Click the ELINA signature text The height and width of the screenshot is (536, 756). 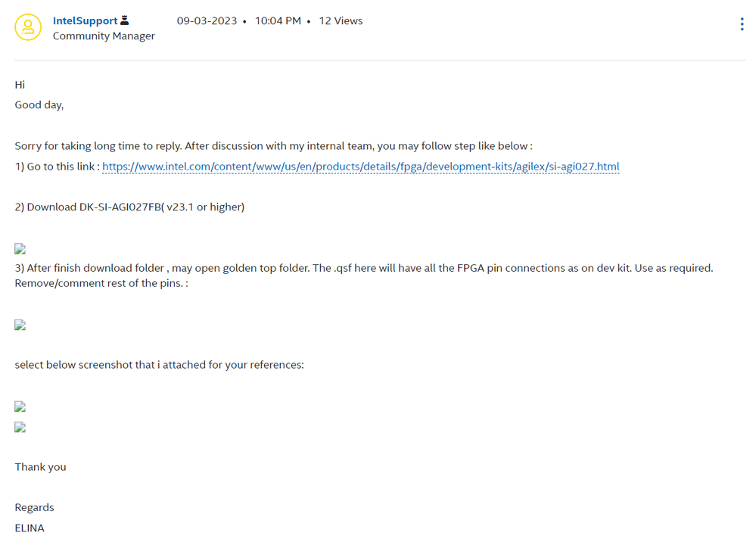click(30, 528)
